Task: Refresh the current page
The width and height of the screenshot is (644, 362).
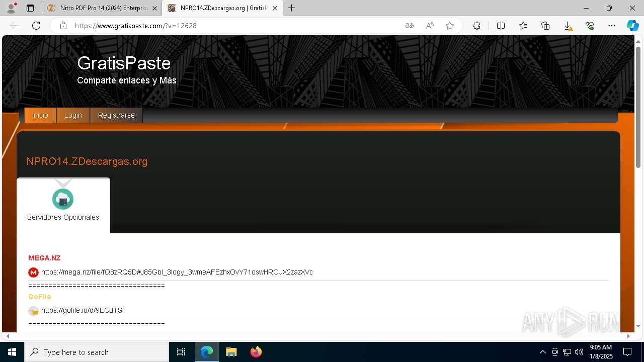Action: point(36,26)
